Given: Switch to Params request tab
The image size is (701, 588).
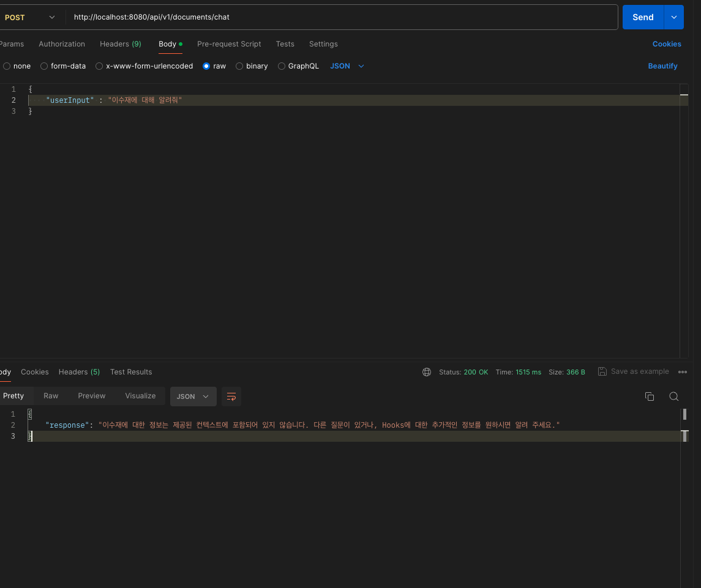Looking at the screenshot, I should (12, 44).
